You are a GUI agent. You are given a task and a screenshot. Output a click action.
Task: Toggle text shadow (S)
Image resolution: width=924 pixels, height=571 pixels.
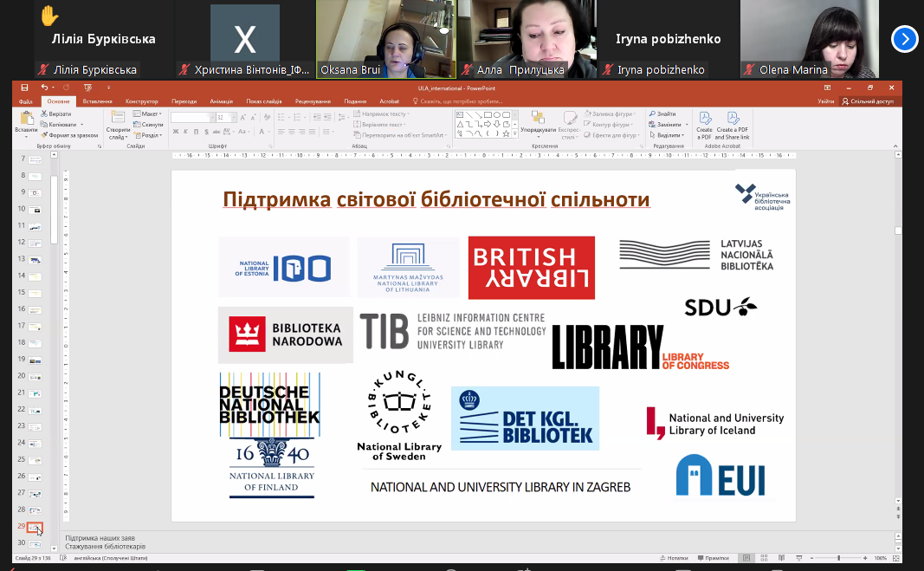pyautogui.click(x=206, y=132)
